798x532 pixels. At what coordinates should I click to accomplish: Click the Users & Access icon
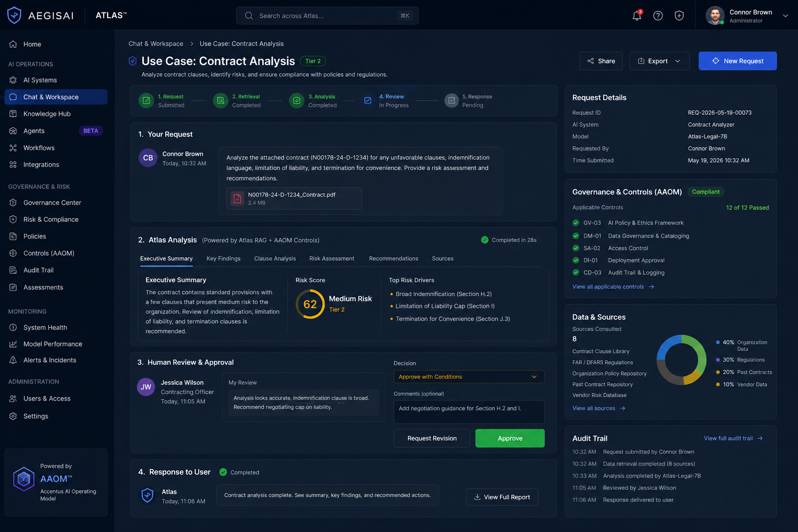click(13, 398)
